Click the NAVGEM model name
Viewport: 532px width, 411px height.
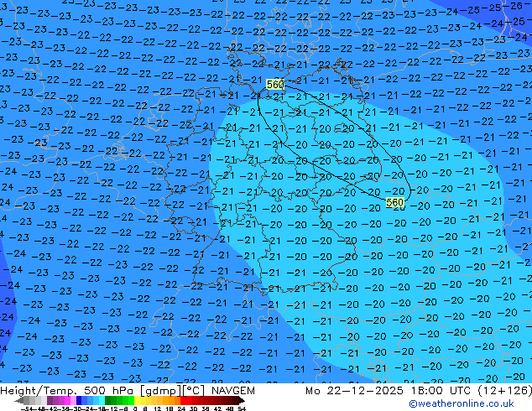(232, 391)
